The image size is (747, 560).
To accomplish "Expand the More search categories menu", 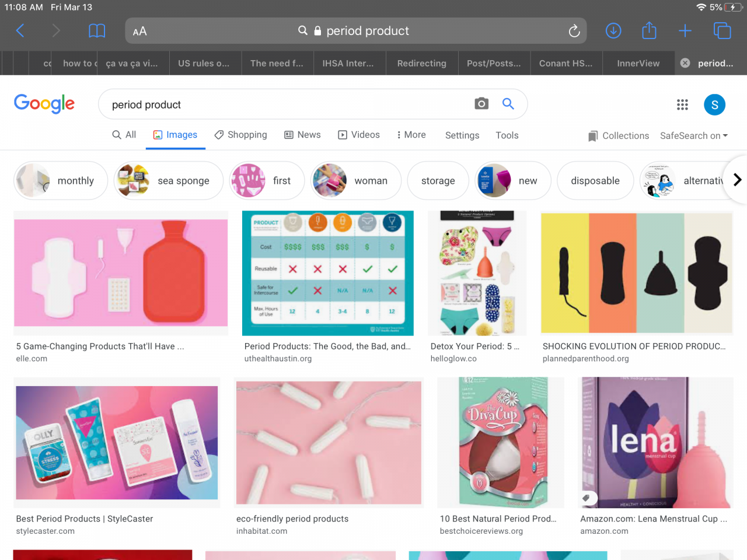I will coord(411,135).
